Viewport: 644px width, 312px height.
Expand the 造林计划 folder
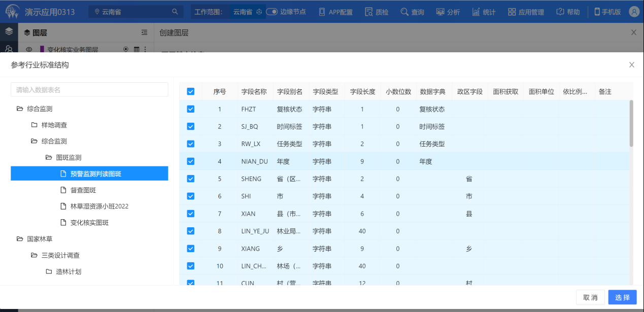pos(49,271)
